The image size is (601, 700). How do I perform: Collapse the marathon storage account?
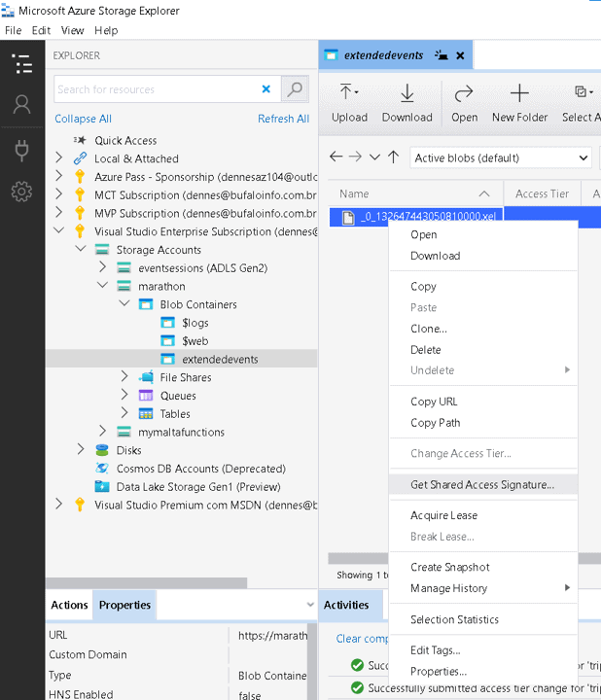[102, 285]
